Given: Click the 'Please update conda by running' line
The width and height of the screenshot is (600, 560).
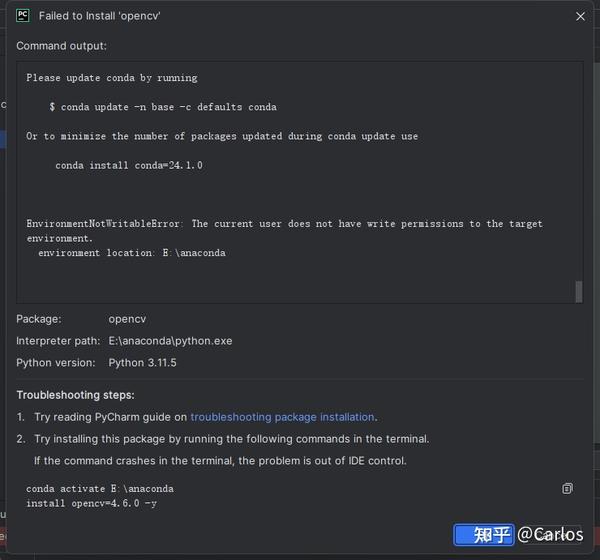Looking at the screenshot, I should click(x=112, y=78).
